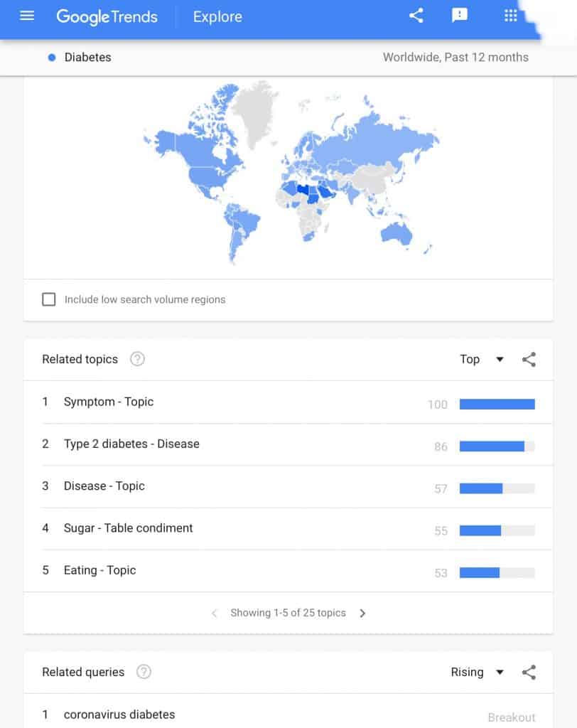The height and width of the screenshot is (728, 577).
Task: Open the send feedback icon
Action: (x=459, y=16)
